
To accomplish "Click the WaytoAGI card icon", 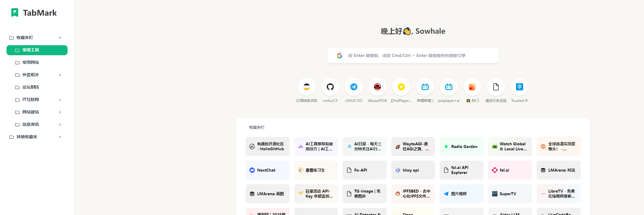I will click(x=398, y=146).
